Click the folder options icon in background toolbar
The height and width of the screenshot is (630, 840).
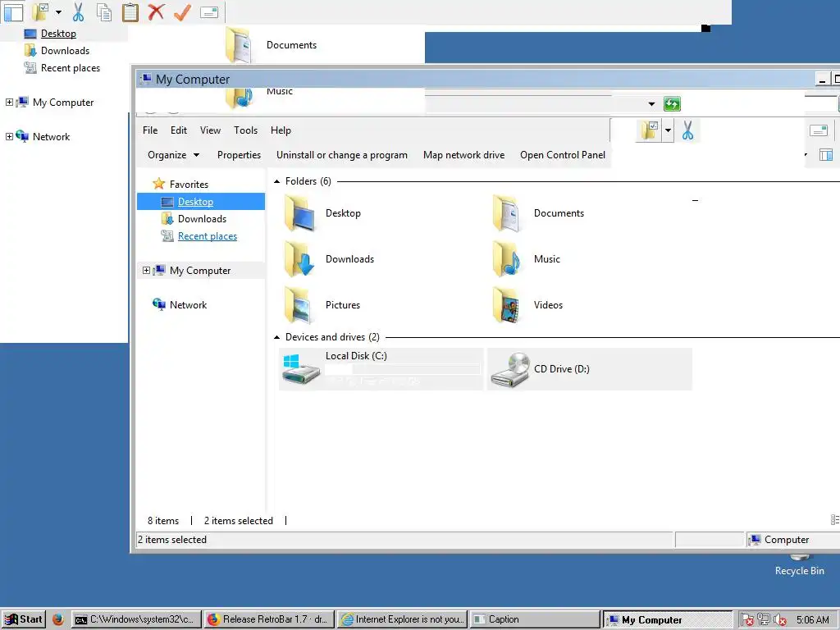click(40, 11)
